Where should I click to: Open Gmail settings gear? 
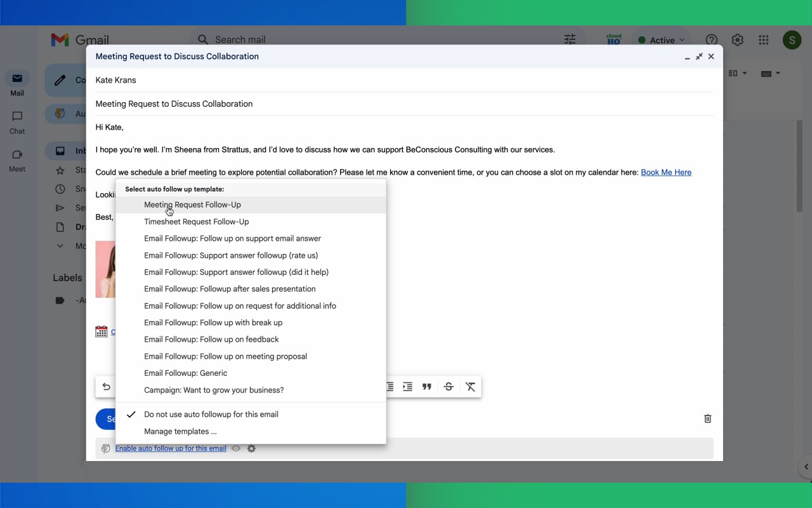[737, 40]
